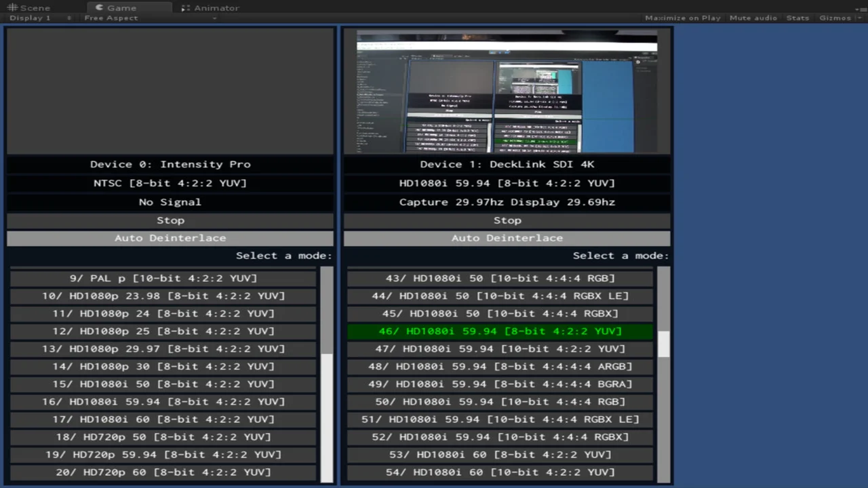Expand the Free Aspect dropdown
868x488 pixels.
click(x=149, y=18)
